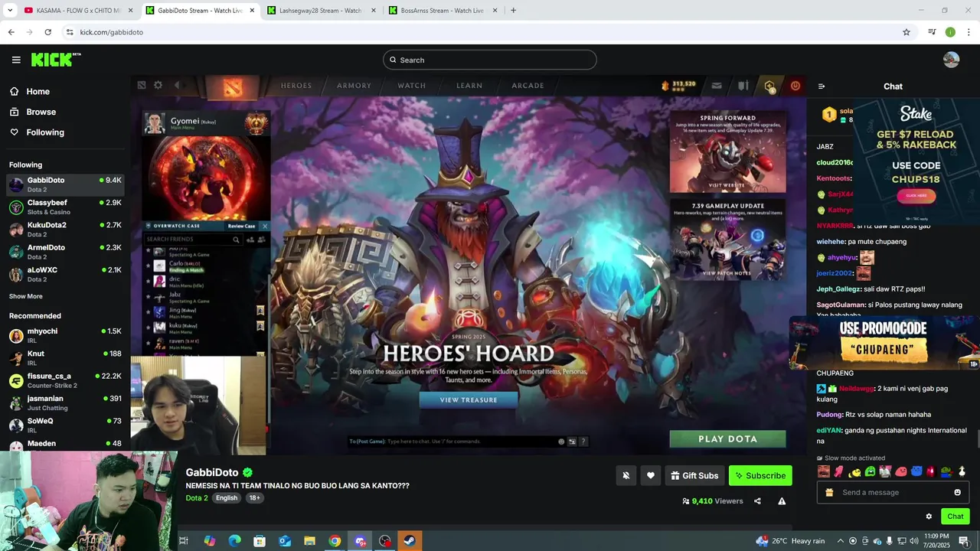Open the Kick hamburger sidebar menu

tap(16, 60)
